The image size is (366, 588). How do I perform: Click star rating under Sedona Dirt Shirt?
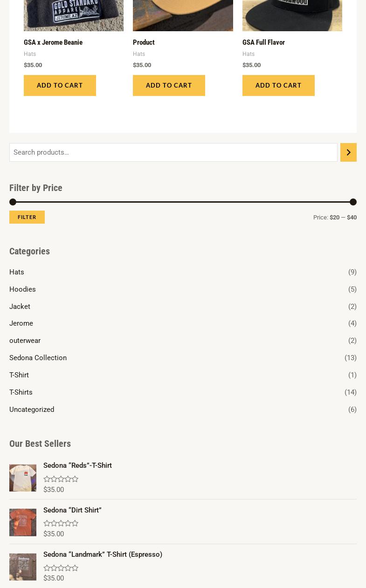click(61, 523)
